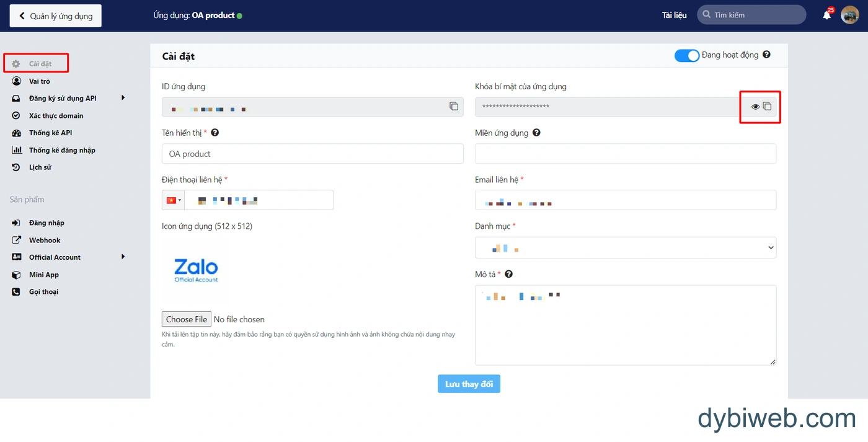
Task: Expand the Official Account submenu arrow
Action: tap(123, 257)
